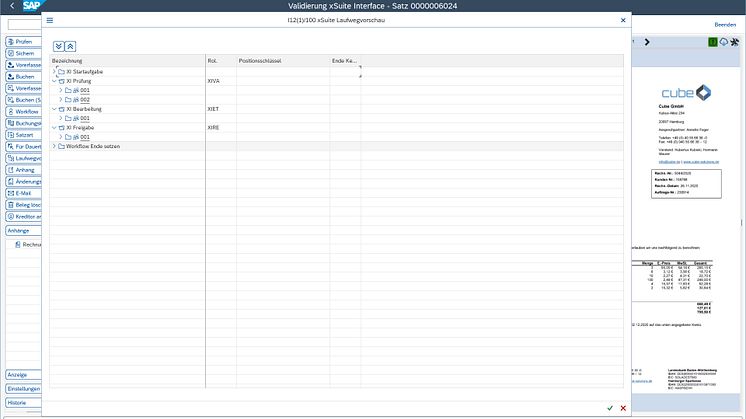Click the Satzart button in the background window
Screen dimensions: 746x419
23,135
